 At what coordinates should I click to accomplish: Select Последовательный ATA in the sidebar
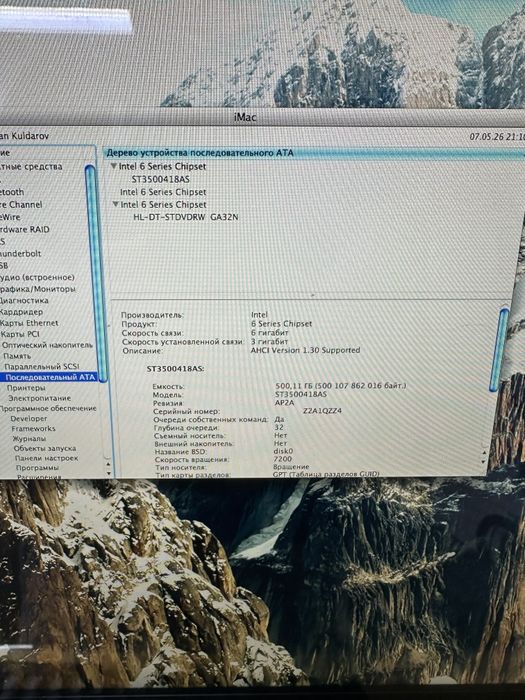tap(50, 377)
